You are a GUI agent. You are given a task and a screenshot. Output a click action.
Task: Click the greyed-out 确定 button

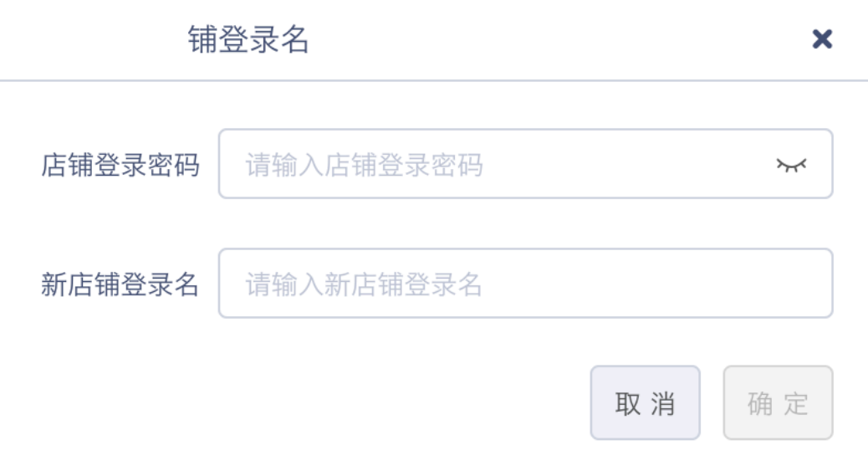(x=778, y=403)
